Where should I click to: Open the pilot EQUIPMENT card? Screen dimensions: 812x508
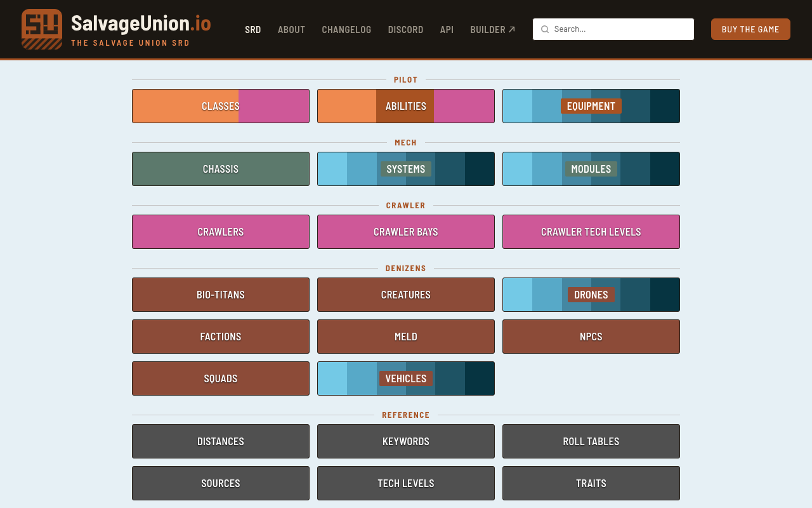591,106
